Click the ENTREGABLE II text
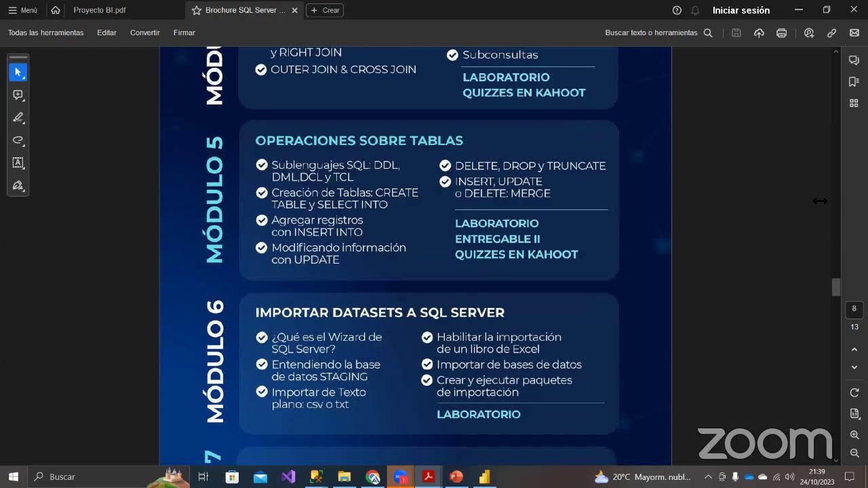868x488 pixels. click(x=498, y=239)
